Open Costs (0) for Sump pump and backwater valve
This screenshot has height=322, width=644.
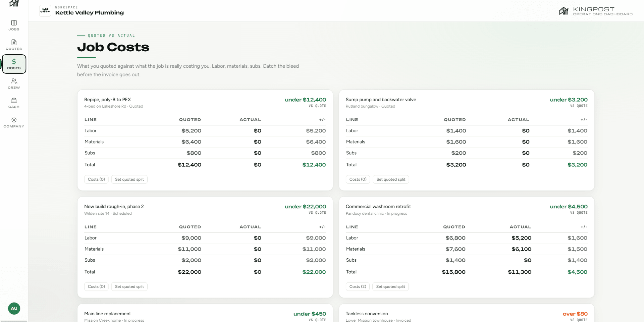[x=358, y=179]
